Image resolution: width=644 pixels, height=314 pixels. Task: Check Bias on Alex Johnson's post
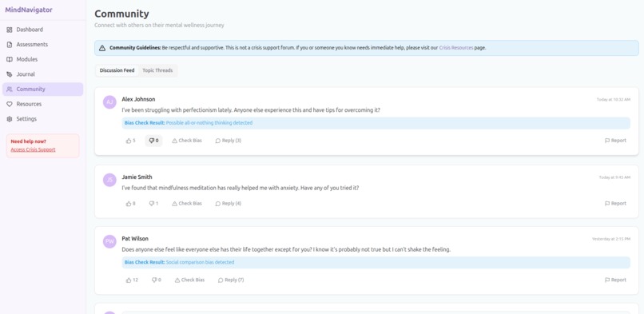tap(187, 141)
